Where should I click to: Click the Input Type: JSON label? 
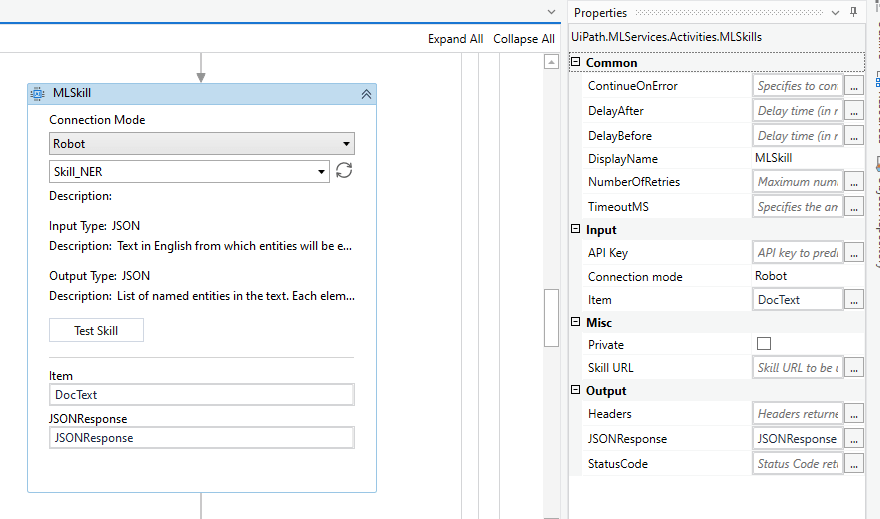pos(94,226)
